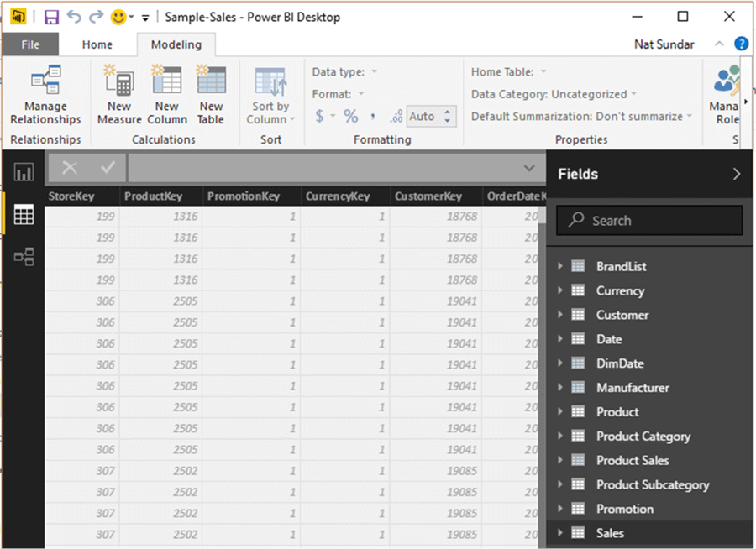Apply percentage format
The width and height of the screenshot is (756, 549).
[351, 116]
